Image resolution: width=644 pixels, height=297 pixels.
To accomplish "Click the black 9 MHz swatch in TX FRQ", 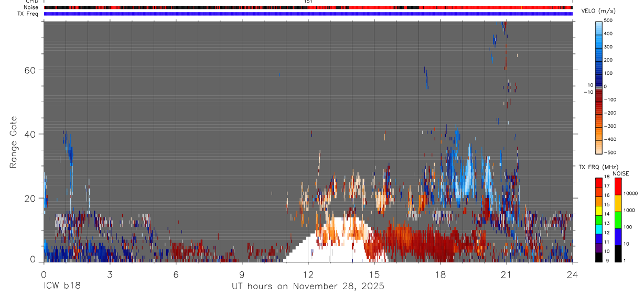I will pyautogui.click(x=599, y=257).
